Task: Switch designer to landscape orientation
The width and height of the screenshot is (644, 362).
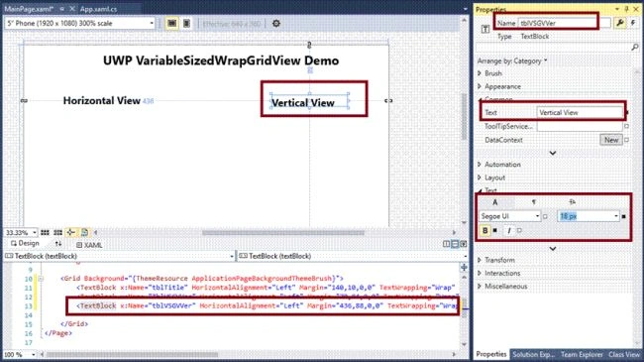Action: [x=172, y=24]
